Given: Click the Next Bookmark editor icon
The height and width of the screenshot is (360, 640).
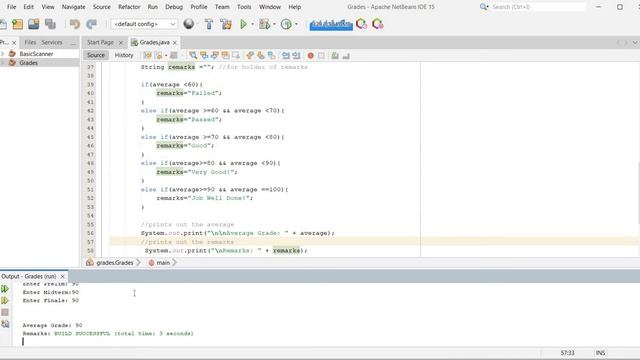Looking at the screenshot, I should (260, 56).
